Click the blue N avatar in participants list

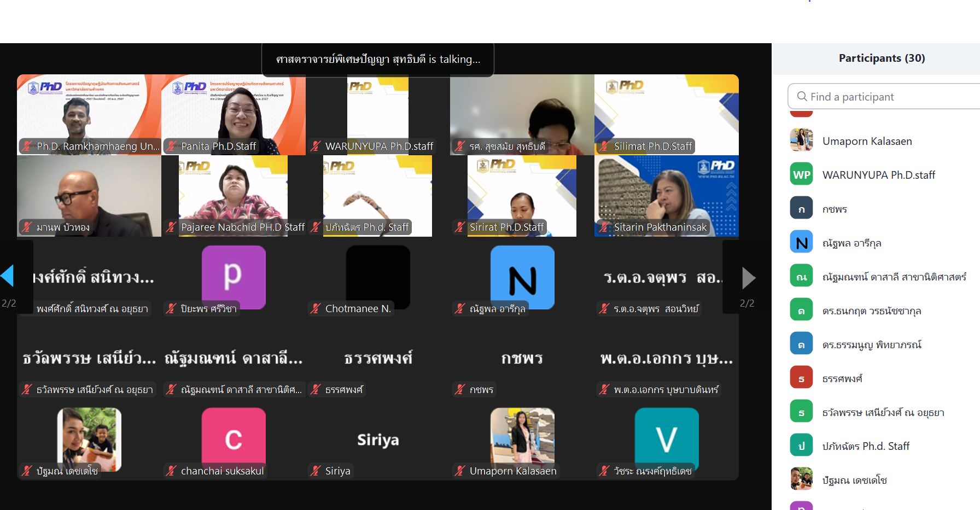[801, 242]
